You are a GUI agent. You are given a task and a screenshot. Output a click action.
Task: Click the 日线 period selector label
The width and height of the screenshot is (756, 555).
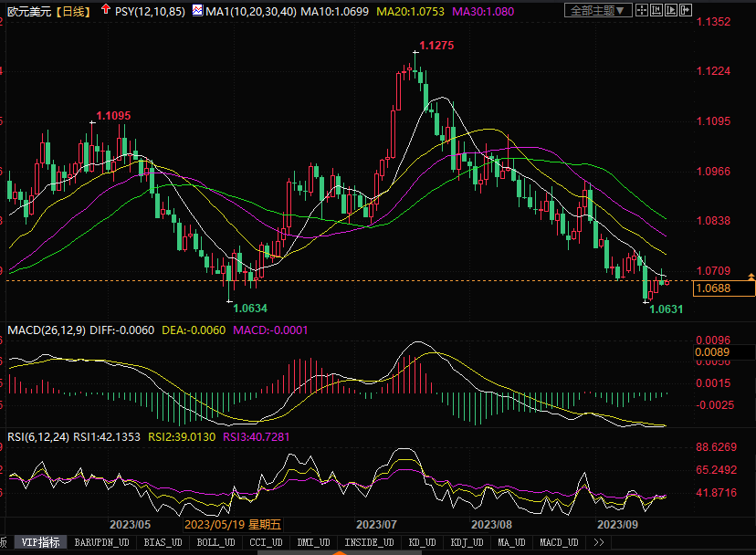[68, 10]
